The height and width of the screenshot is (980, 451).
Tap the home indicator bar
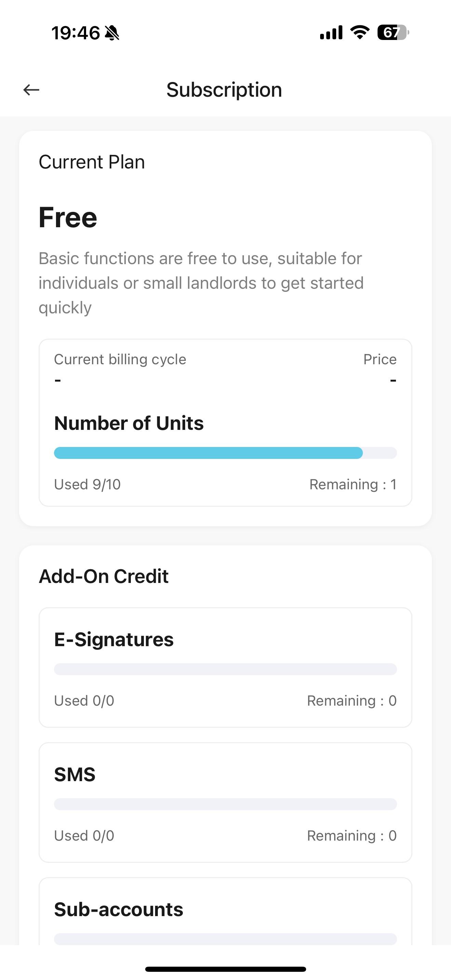(x=225, y=969)
